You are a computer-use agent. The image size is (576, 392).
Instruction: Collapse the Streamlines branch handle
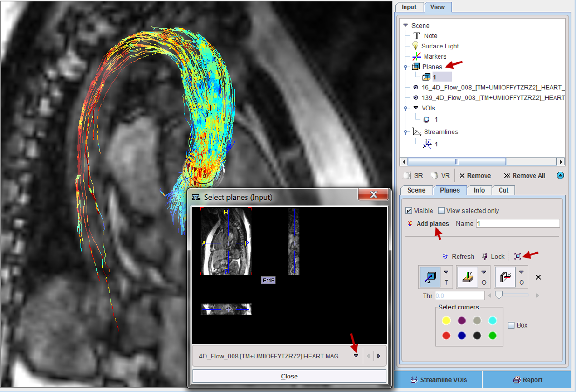click(405, 132)
